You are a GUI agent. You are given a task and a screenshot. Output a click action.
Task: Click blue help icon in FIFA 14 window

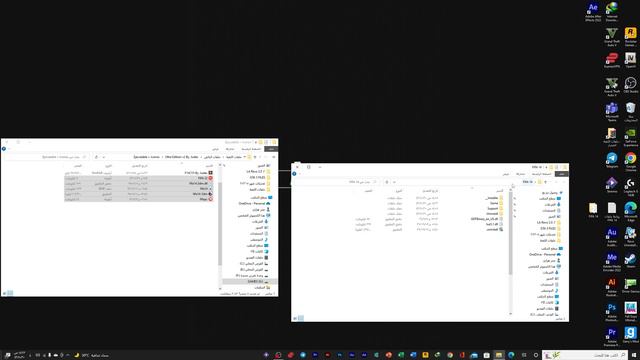point(294,173)
